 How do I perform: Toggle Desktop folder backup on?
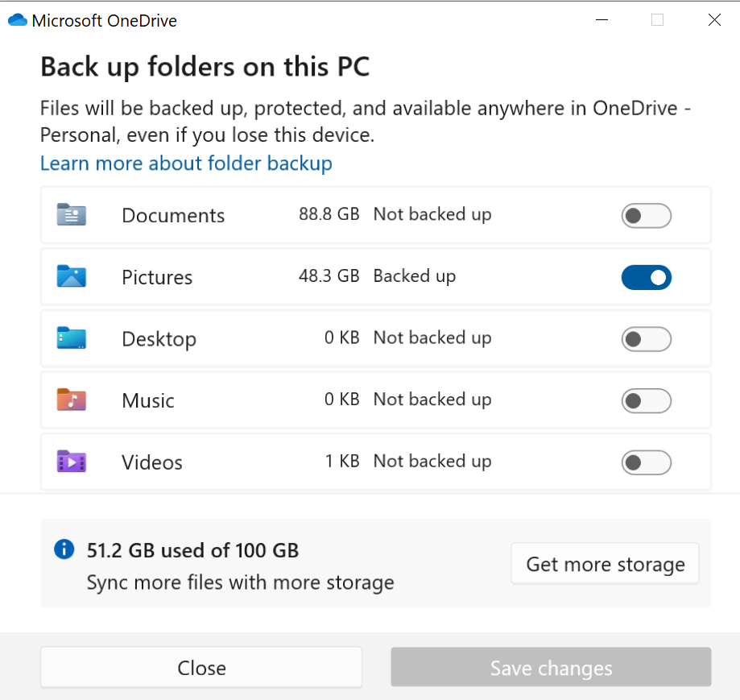(x=646, y=339)
